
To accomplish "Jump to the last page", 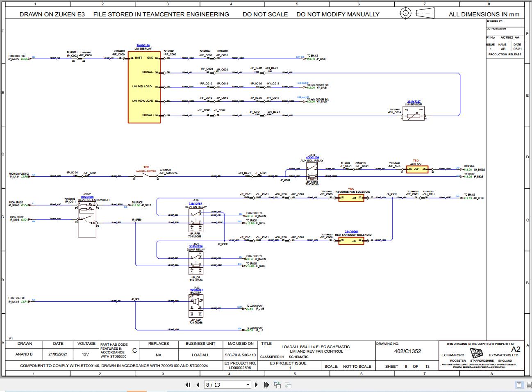I will tap(266, 385).
